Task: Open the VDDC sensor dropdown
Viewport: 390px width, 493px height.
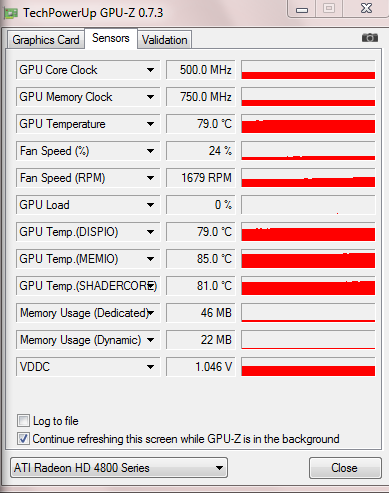Action: coord(150,367)
